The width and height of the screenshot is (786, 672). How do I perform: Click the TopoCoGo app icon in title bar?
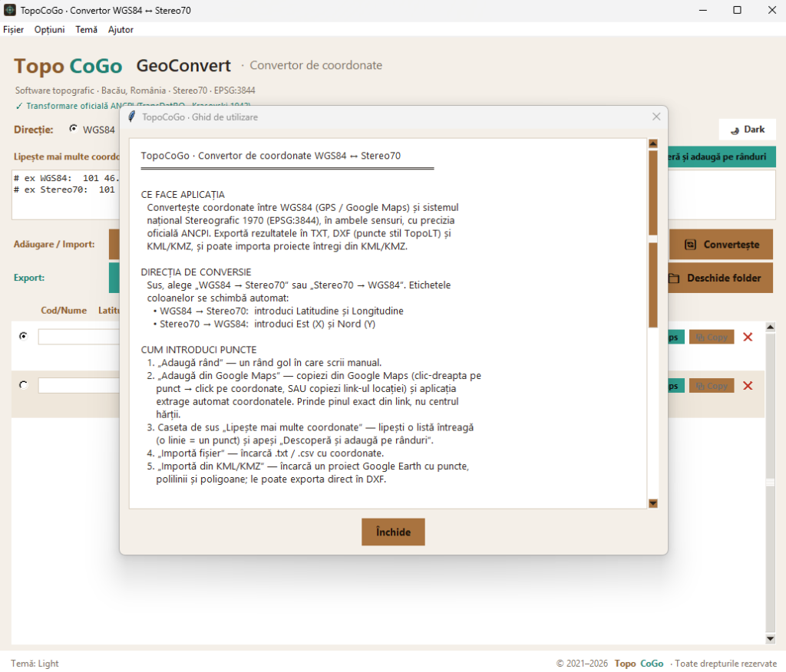pos(9,10)
